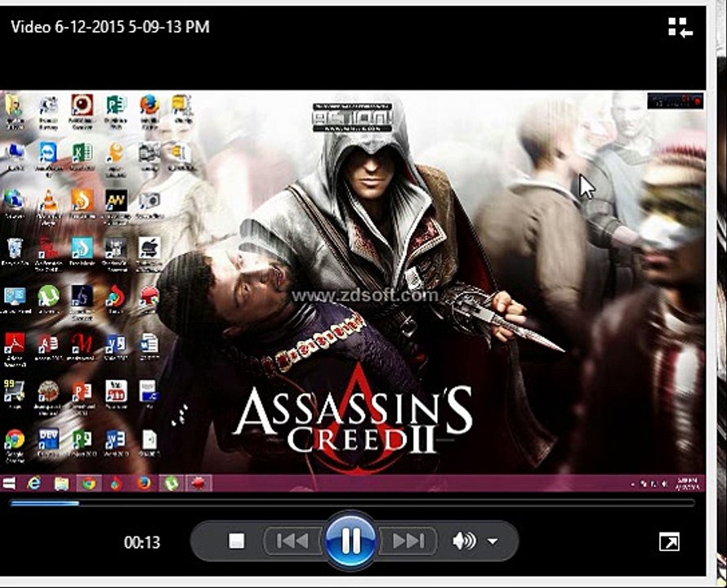Switch to Chrome on the taskbar
This screenshot has width=727, height=588.
tap(89, 483)
